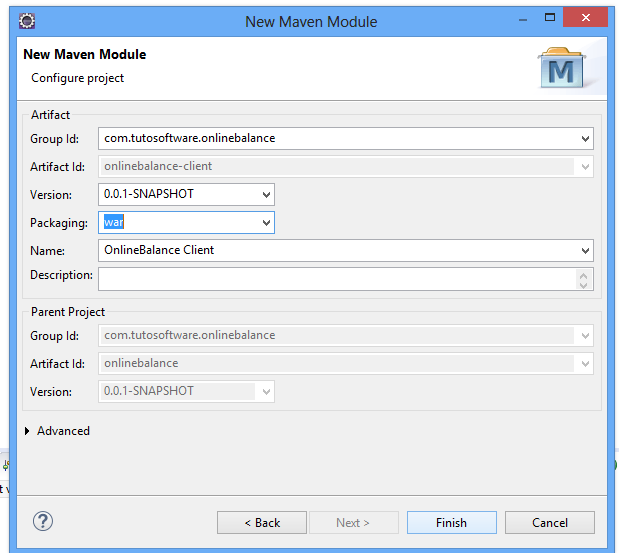
Task: Expand the Advanced section
Action: tap(27, 431)
